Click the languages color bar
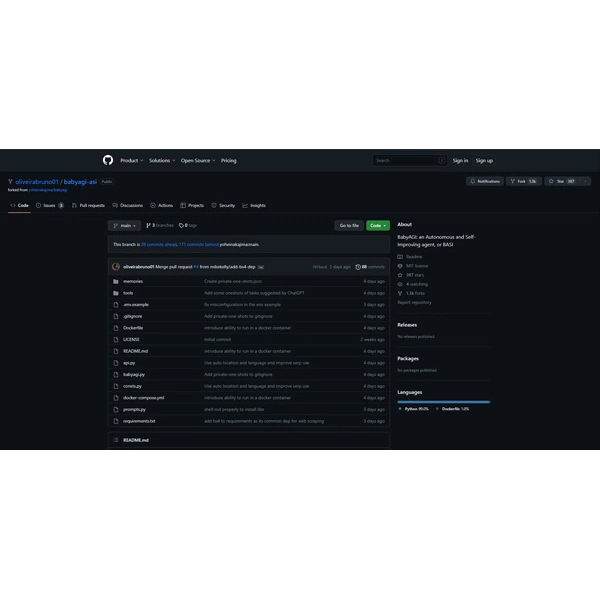 click(x=443, y=401)
